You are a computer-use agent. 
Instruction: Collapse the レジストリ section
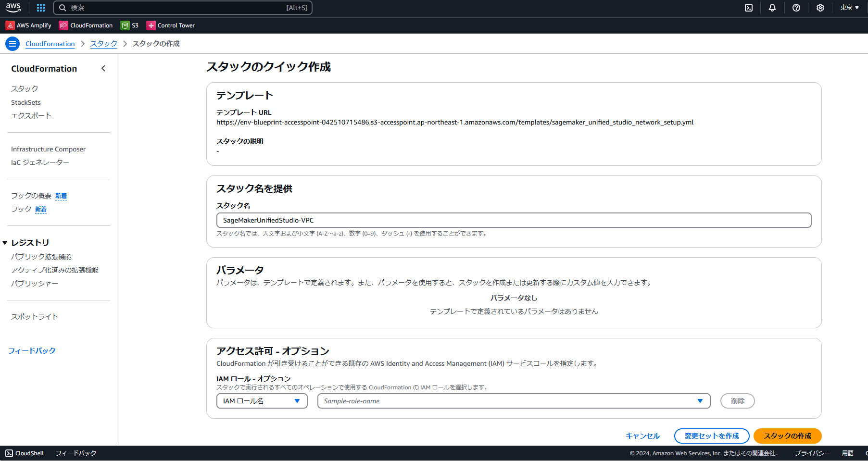[x=5, y=243]
